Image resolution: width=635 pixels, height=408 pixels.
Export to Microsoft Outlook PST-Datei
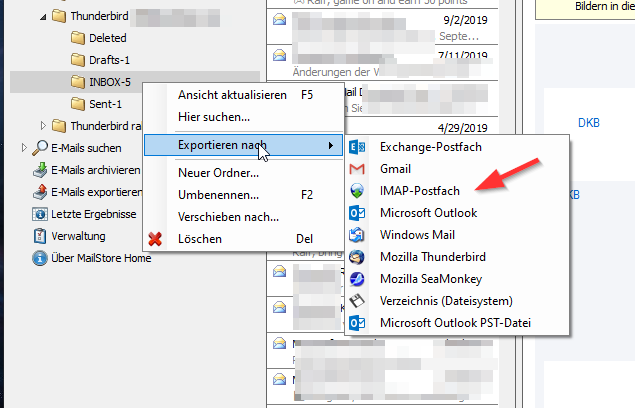pyautogui.click(x=457, y=323)
